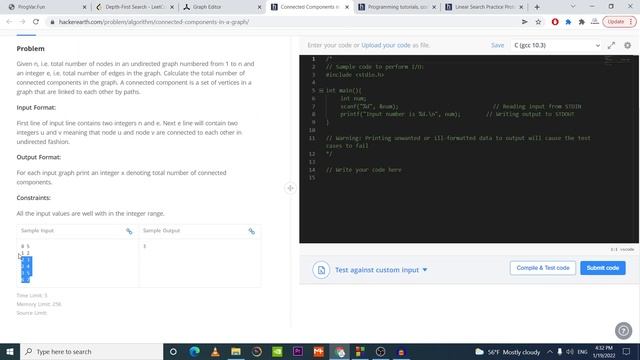Switch to the ProgVar.Fun tab
640x360 pixels.
45,7
